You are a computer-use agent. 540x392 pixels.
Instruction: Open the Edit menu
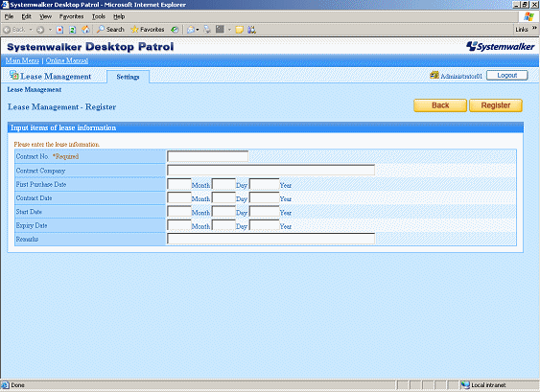pyautogui.click(x=26, y=16)
